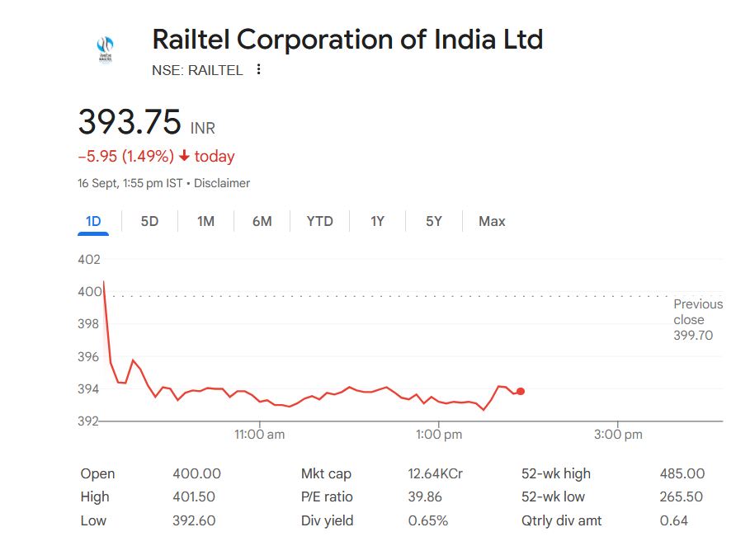
Task: Click the Div yield label
Action: click(327, 520)
